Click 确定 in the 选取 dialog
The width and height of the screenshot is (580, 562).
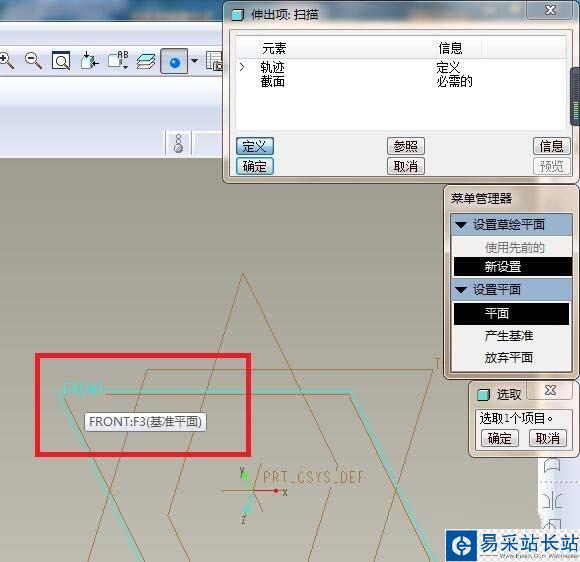tap(499, 438)
